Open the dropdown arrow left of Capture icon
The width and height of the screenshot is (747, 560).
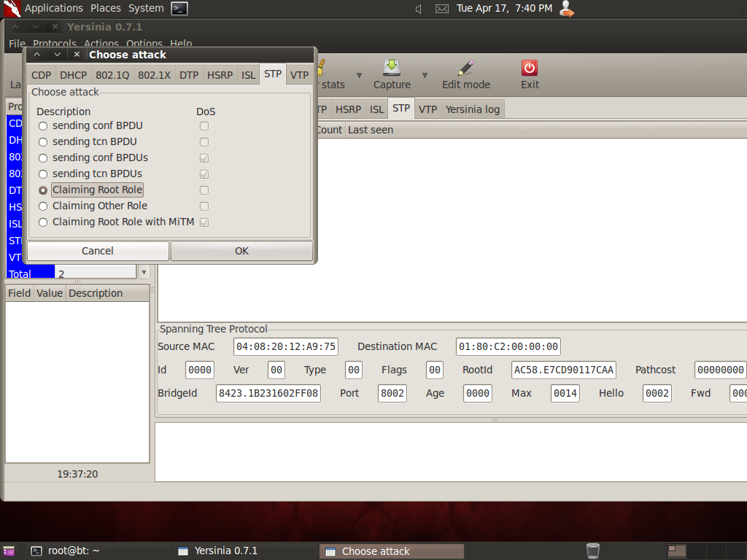click(x=359, y=75)
